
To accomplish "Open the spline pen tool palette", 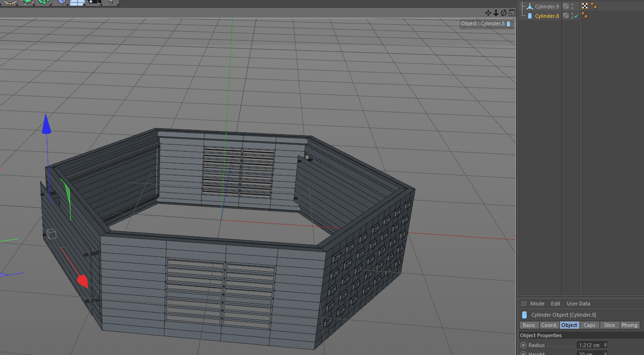I will click(10, 2).
